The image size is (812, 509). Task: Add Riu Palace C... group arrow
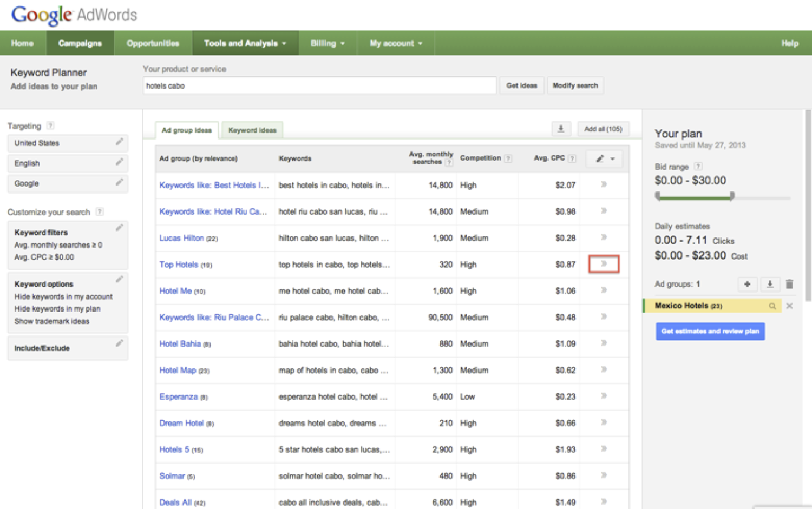click(604, 317)
